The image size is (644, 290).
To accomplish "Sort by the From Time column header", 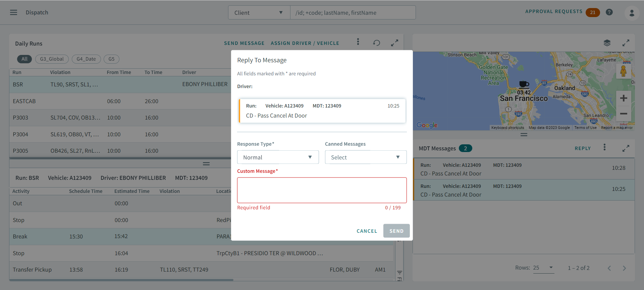I will pos(119,72).
